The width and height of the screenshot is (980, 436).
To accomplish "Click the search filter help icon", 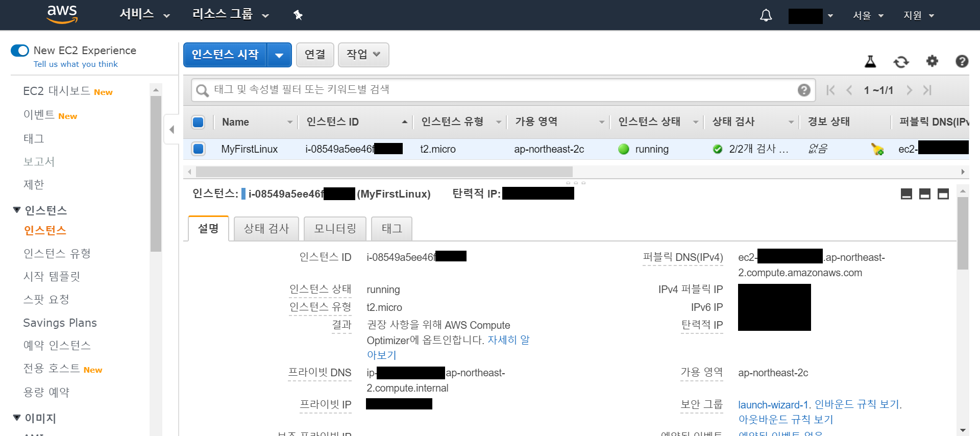I will coord(804,90).
